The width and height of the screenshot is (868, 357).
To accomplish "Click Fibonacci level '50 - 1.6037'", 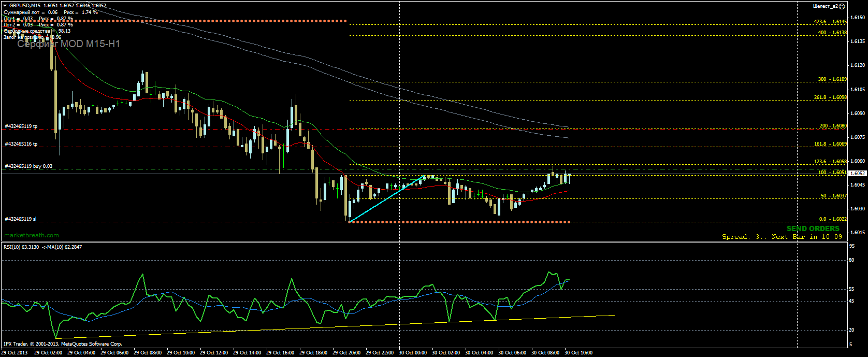I will point(834,196).
